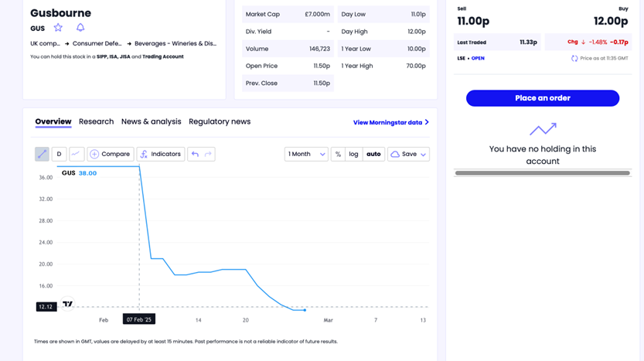The width and height of the screenshot is (644, 361).
Task: Click the Beverages - Wineries breadcrumb
Action: (x=175, y=43)
